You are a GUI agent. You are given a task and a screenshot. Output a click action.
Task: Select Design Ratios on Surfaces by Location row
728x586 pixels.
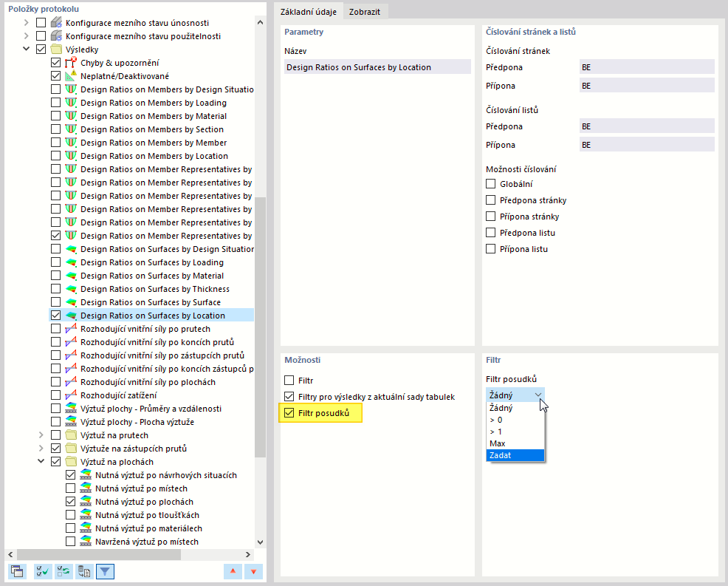point(152,315)
